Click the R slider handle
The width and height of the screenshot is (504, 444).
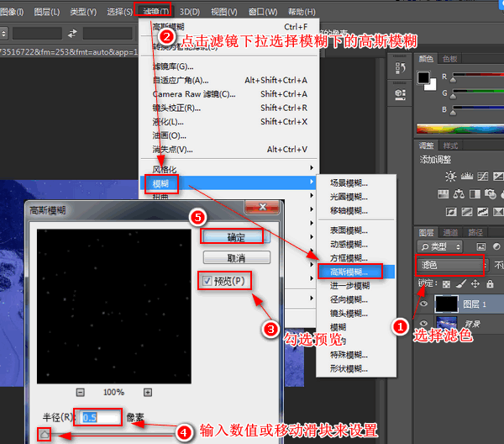click(x=453, y=80)
